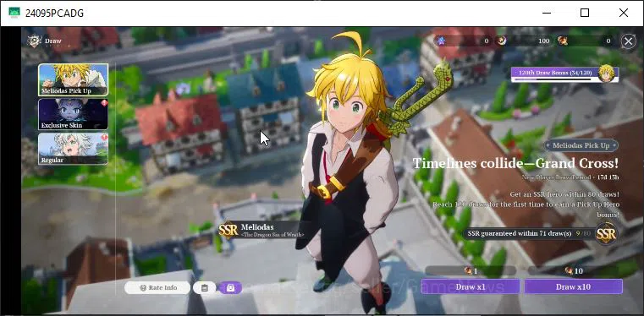The width and height of the screenshot is (644, 316).
Task: Close the Draw screen with the X icon
Action: [628, 41]
